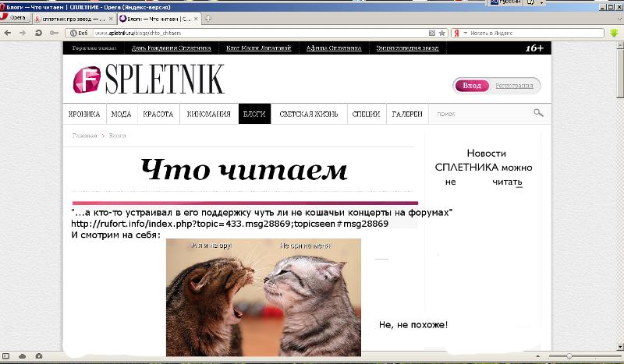
Task: Toggle Opera Turbo icon in status bar
Action: click(38, 356)
